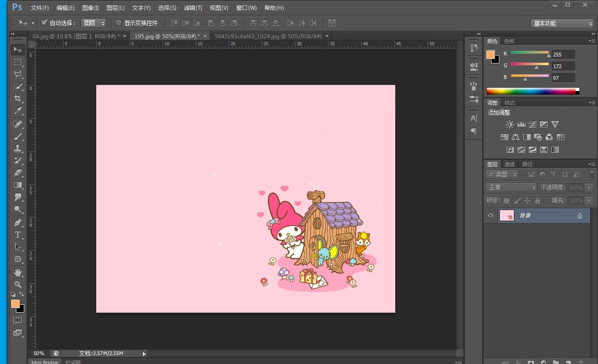Screen dimensions: 598x364
Task: Open the Paragraph panel icon
Action: 474,132
